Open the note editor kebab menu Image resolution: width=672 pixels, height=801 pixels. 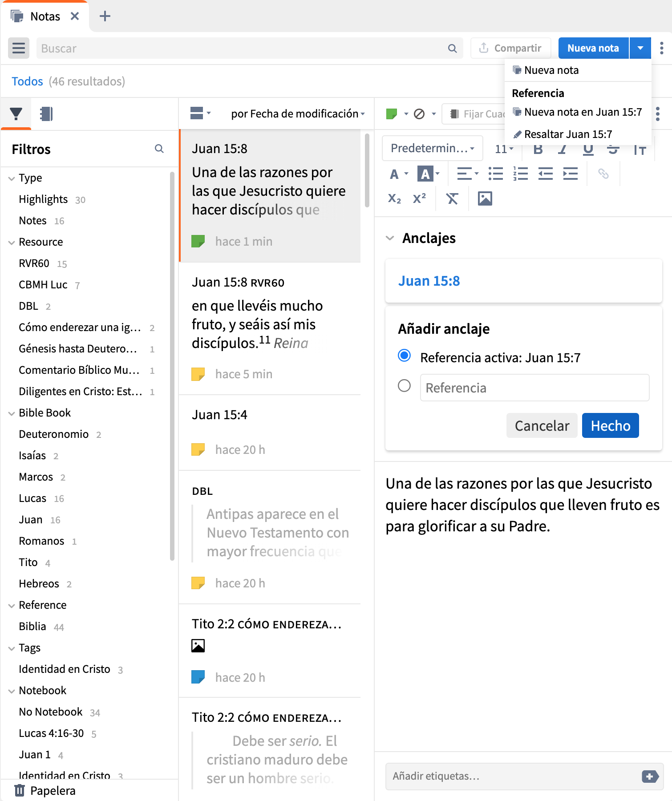(658, 114)
